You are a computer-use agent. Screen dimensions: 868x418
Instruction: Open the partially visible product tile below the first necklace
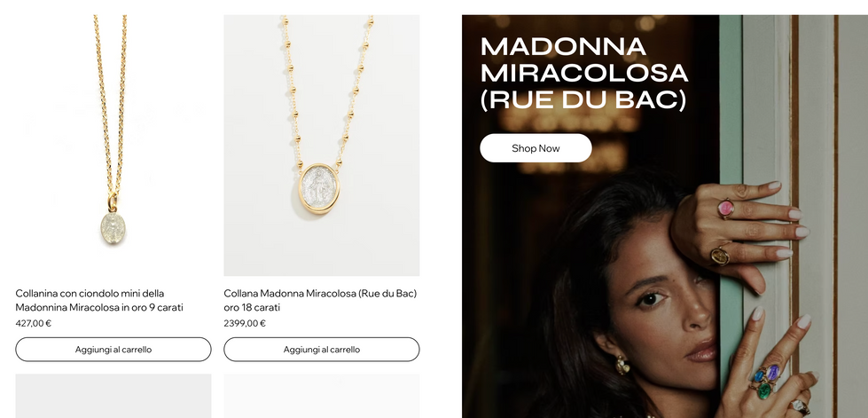click(x=113, y=396)
